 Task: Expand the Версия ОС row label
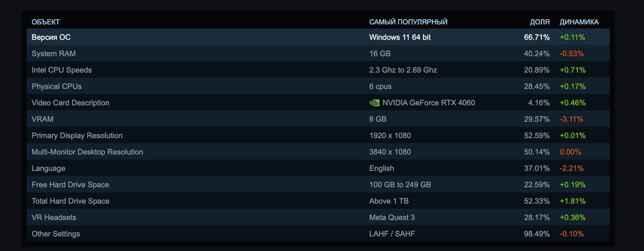click(51, 37)
